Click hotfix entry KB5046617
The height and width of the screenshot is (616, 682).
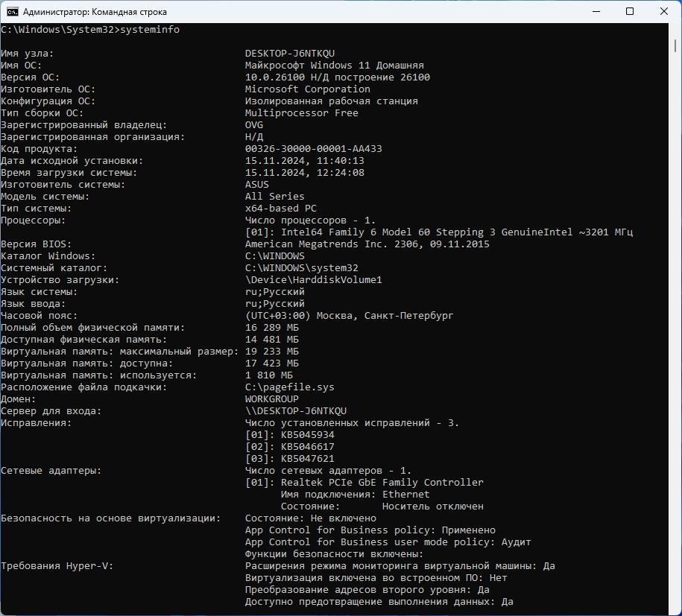pos(308,447)
